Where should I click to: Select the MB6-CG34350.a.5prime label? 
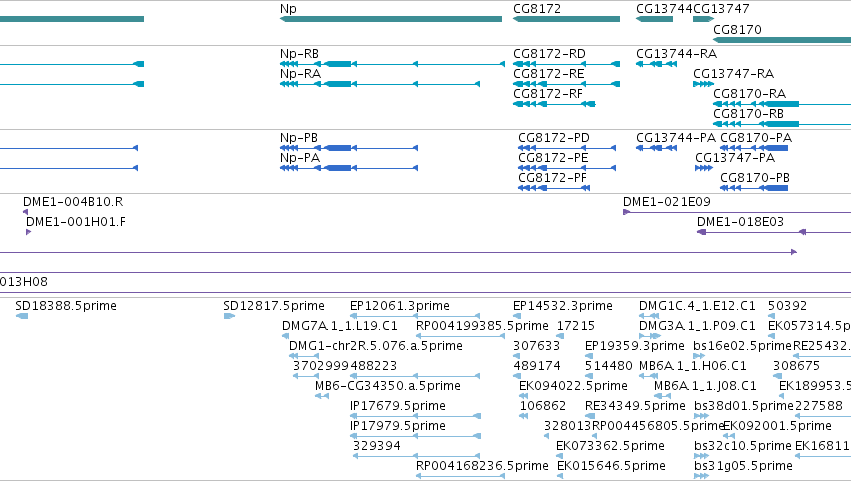pos(388,387)
